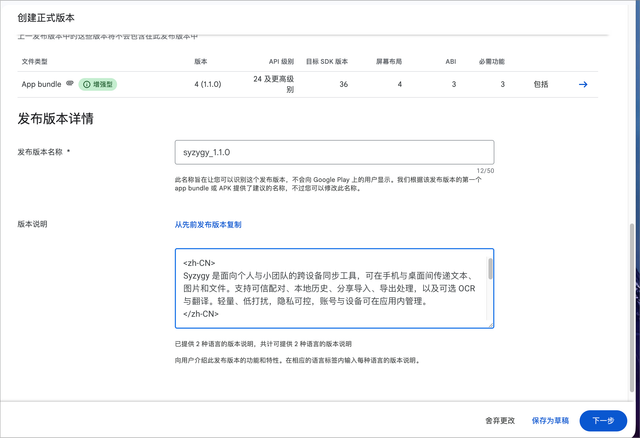Click target SDK value 36
The height and width of the screenshot is (438, 640).
point(344,84)
